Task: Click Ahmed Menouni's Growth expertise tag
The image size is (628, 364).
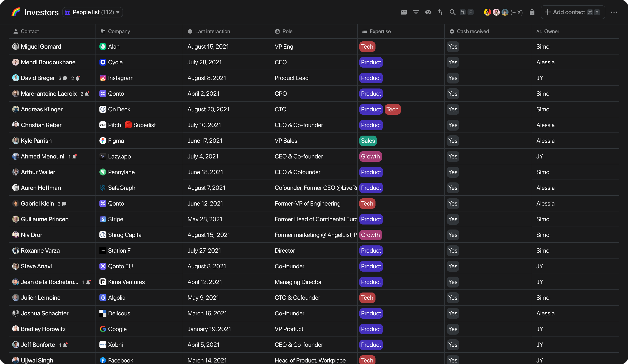Action: [370, 156]
